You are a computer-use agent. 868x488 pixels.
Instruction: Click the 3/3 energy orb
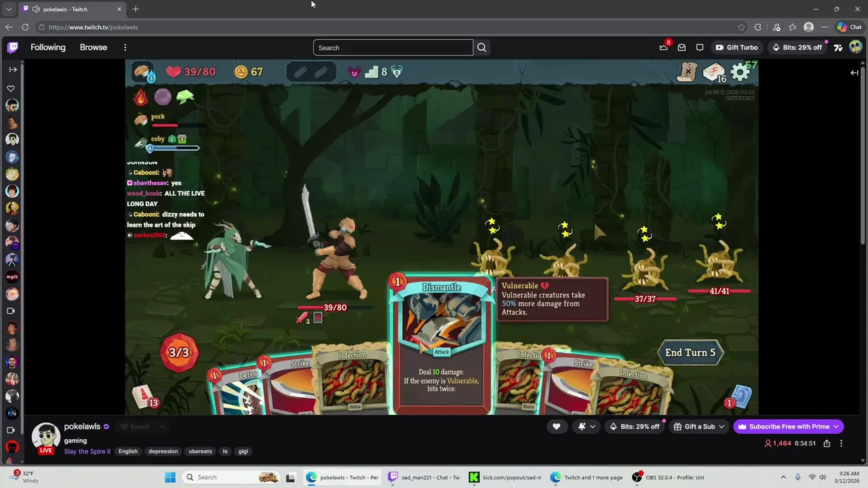[179, 352]
